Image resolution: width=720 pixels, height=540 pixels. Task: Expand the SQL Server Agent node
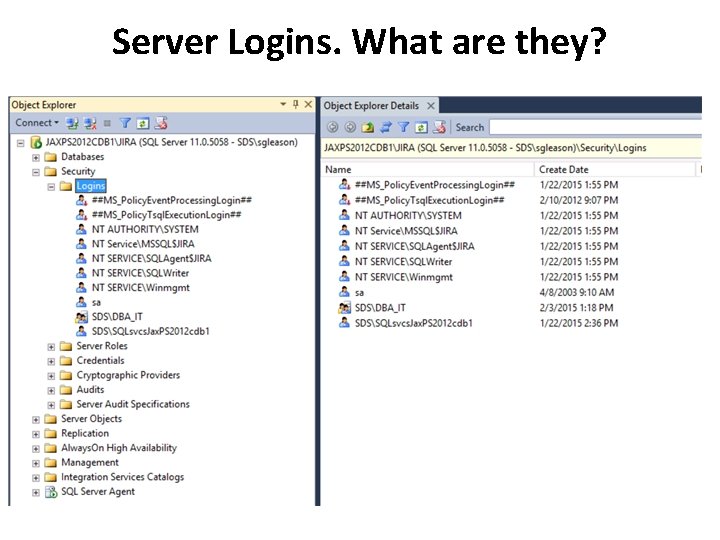pyautogui.click(x=36, y=493)
